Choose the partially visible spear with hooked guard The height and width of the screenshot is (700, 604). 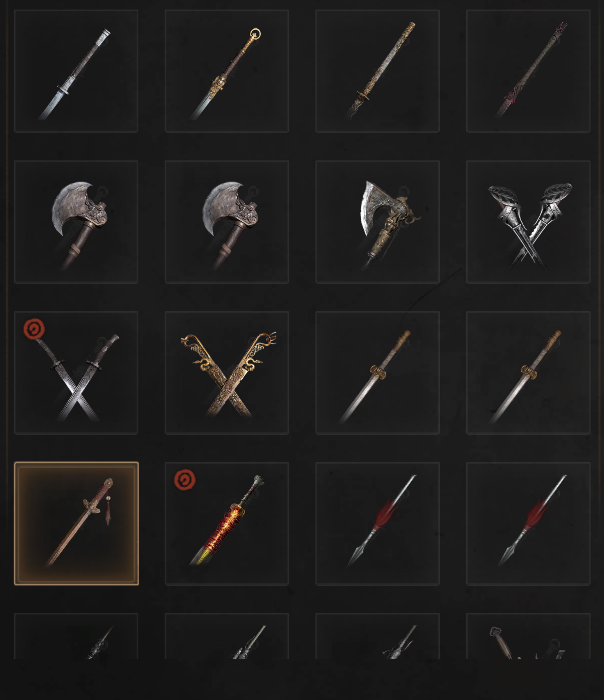(x=377, y=637)
